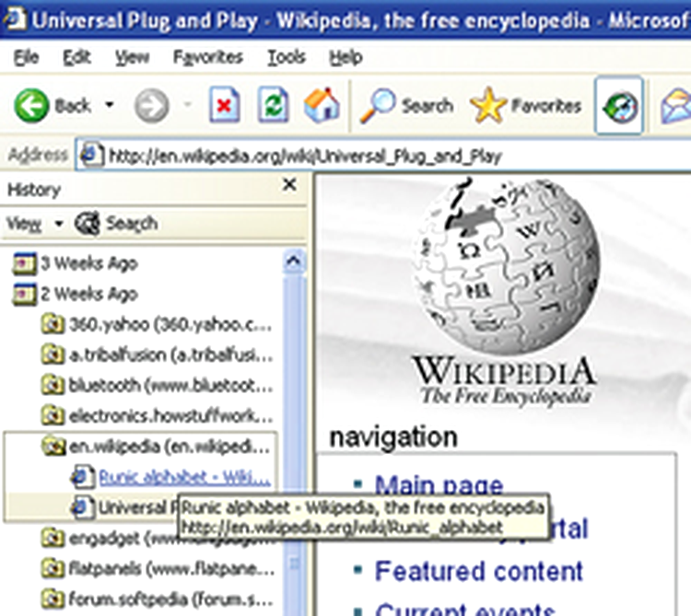Click the history list scroll up arrow
691x616 pixels.
pyautogui.click(x=294, y=262)
